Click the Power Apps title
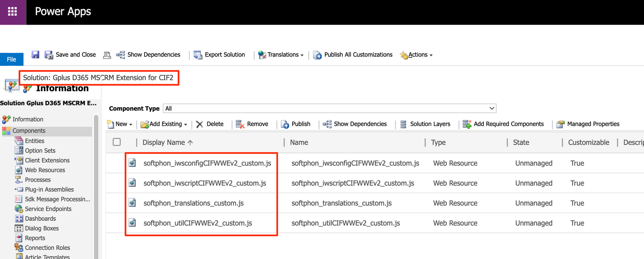Screen dimensions: 644x259 [x=63, y=12]
